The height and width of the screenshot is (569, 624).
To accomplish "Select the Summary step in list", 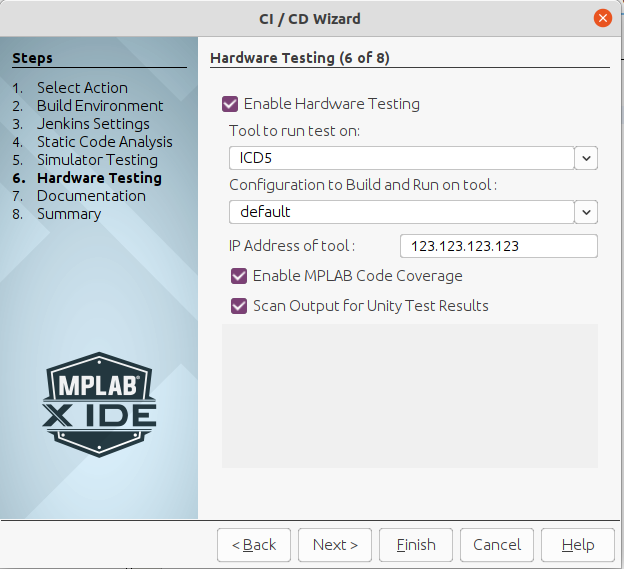I will [x=69, y=214].
